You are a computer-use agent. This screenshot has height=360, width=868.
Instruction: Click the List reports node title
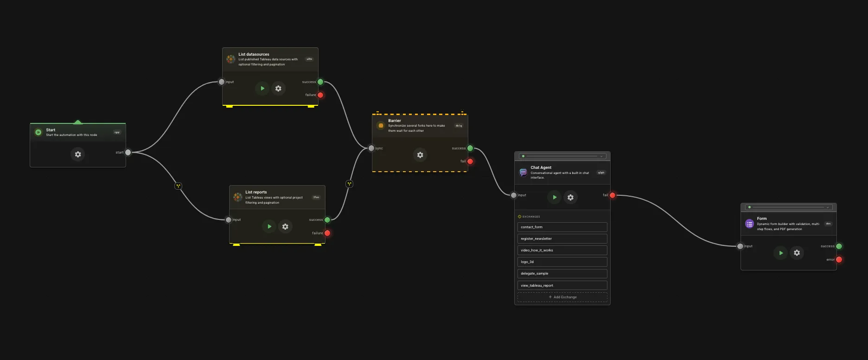point(256,192)
